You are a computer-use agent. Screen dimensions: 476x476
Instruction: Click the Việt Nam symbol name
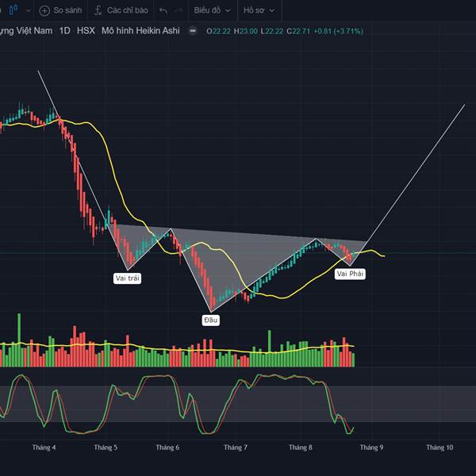(34, 31)
